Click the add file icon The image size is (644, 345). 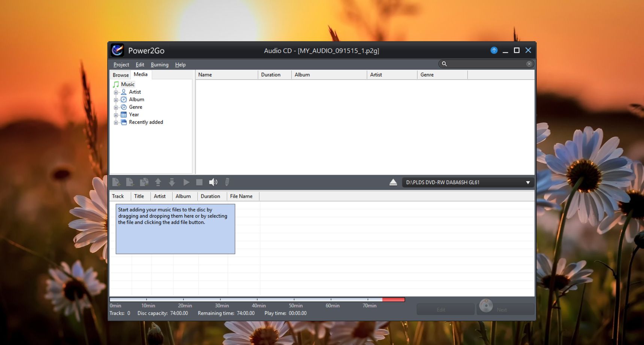pos(116,182)
